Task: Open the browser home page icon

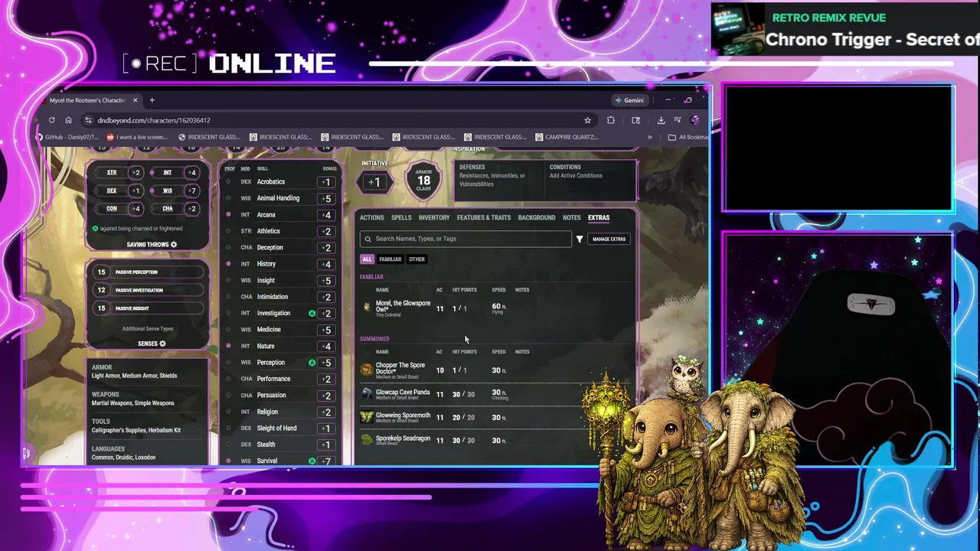Action: click(68, 120)
